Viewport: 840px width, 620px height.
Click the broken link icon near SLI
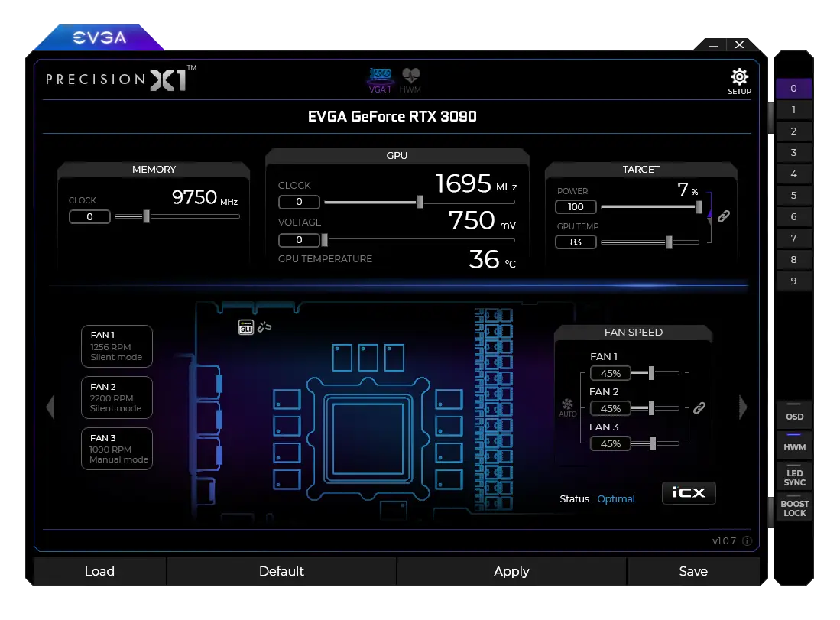[x=264, y=326]
